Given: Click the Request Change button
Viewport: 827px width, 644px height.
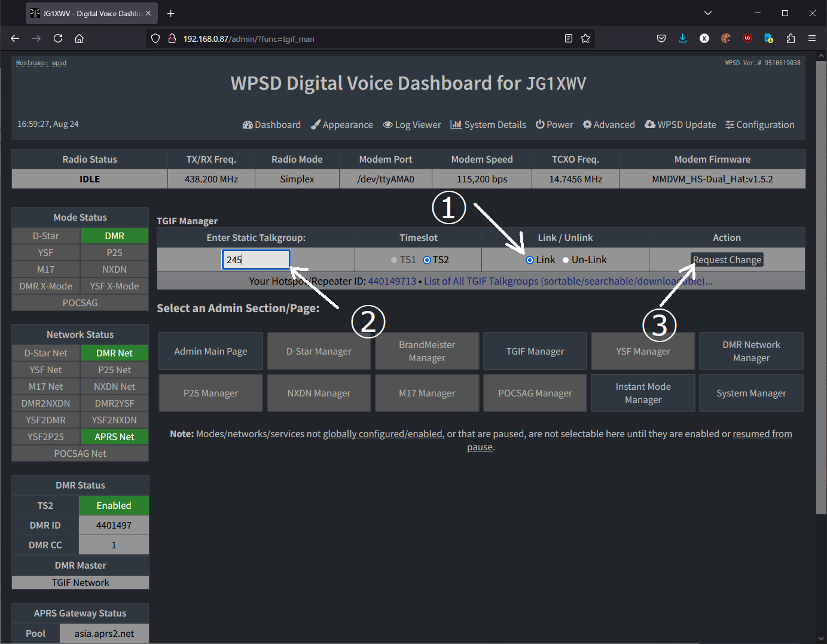Looking at the screenshot, I should (x=727, y=260).
